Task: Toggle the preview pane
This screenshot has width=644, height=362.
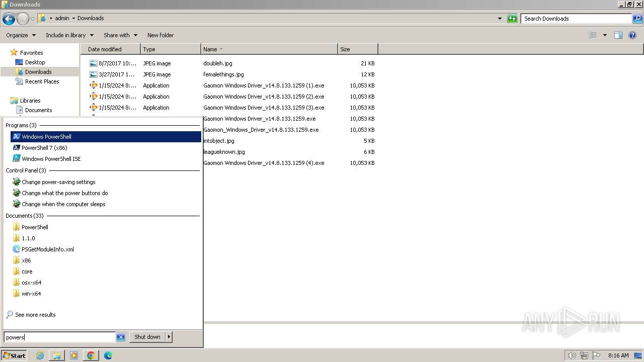Action: click(x=618, y=35)
